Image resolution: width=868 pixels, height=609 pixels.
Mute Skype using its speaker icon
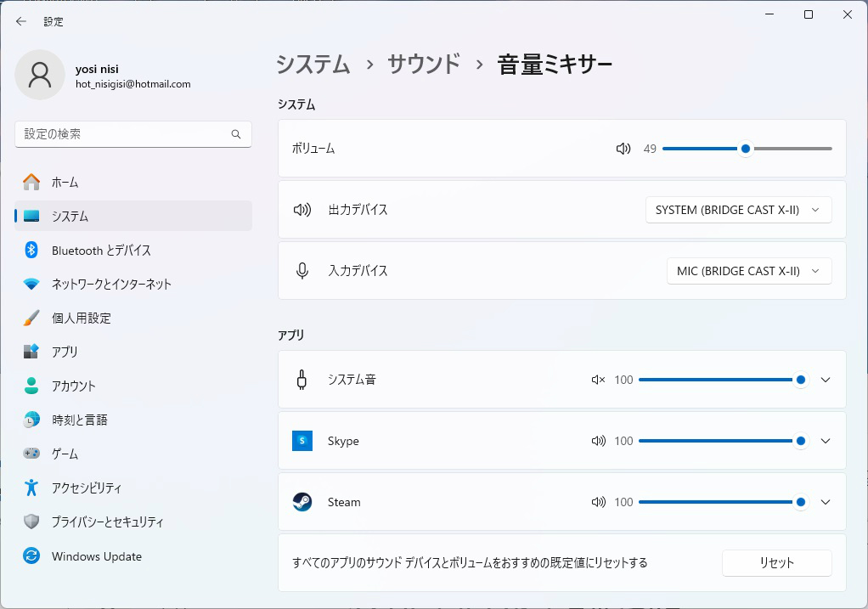click(598, 441)
